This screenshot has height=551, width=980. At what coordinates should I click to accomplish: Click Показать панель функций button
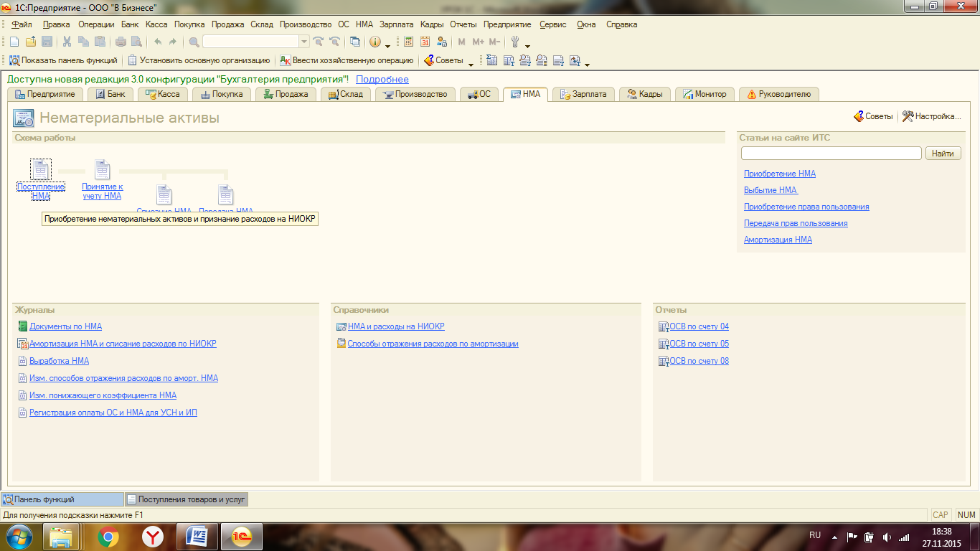(x=63, y=60)
